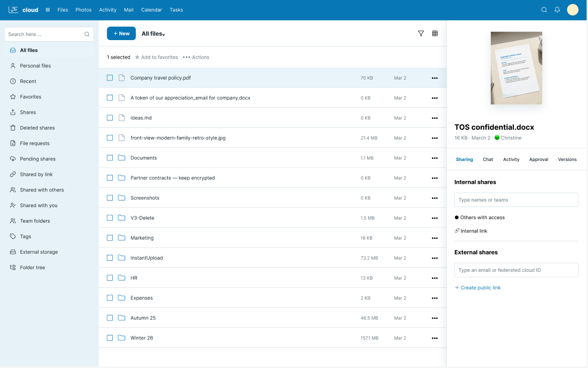Open more options for Marketing folder
This screenshot has width=588, height=368.
(x=435, y=238)
